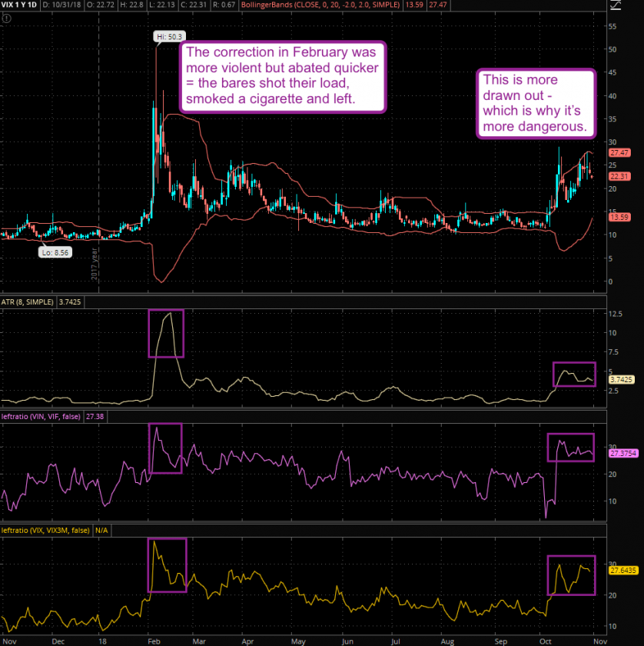Click the Mar time axis label
This screenshot has width=644, height=646.
coord(199,641)
